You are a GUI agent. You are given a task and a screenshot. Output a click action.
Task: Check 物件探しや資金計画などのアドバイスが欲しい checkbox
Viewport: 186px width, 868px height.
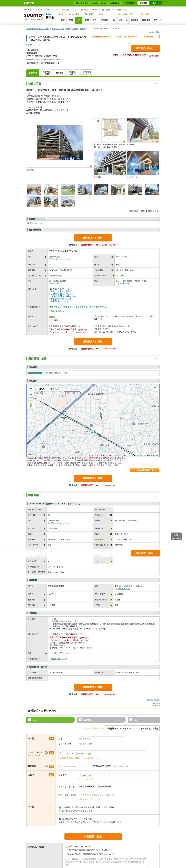pos(67,850)
